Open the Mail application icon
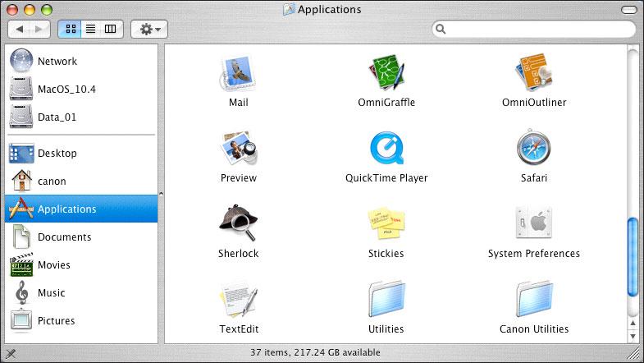 click(x=238, y=74)
